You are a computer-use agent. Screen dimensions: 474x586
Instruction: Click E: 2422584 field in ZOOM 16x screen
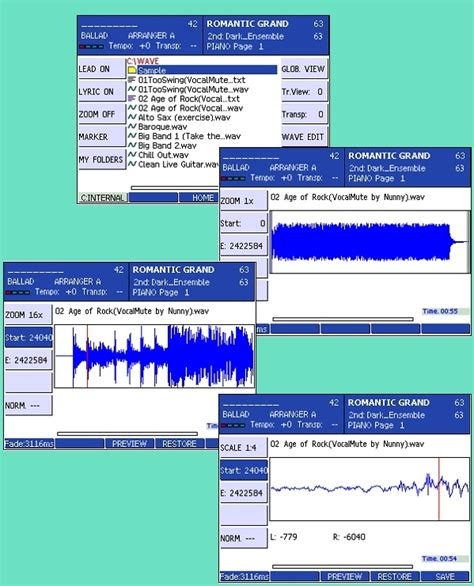tap(28, 360)
